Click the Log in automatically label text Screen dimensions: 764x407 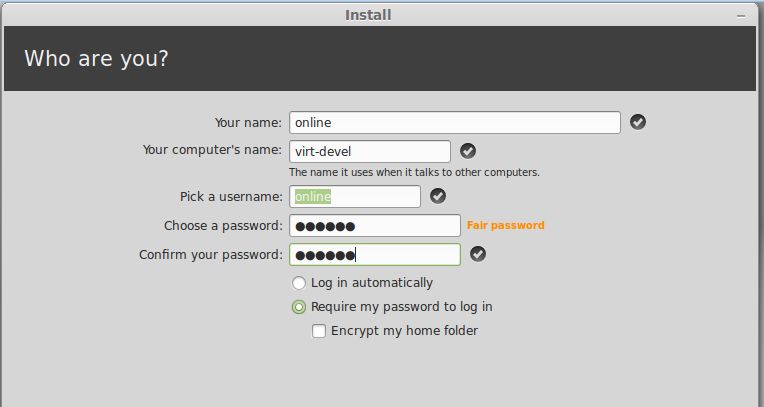click(372, 283)
